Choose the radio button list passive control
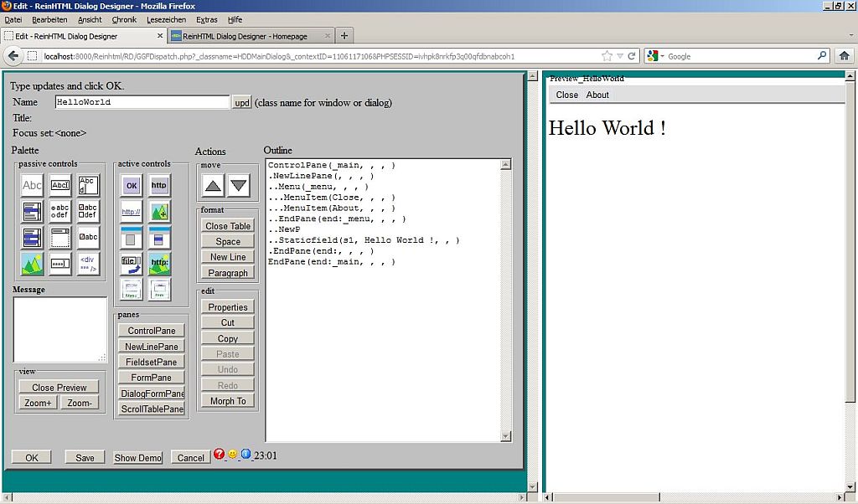Viewport: 858px width, 504px height. [x=59, y=212]
